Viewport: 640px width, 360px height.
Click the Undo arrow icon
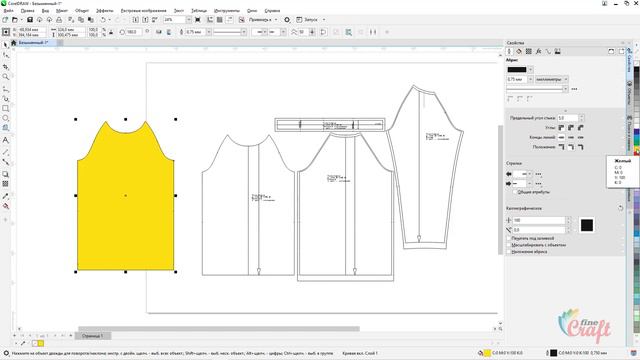[x=103, y=20]
